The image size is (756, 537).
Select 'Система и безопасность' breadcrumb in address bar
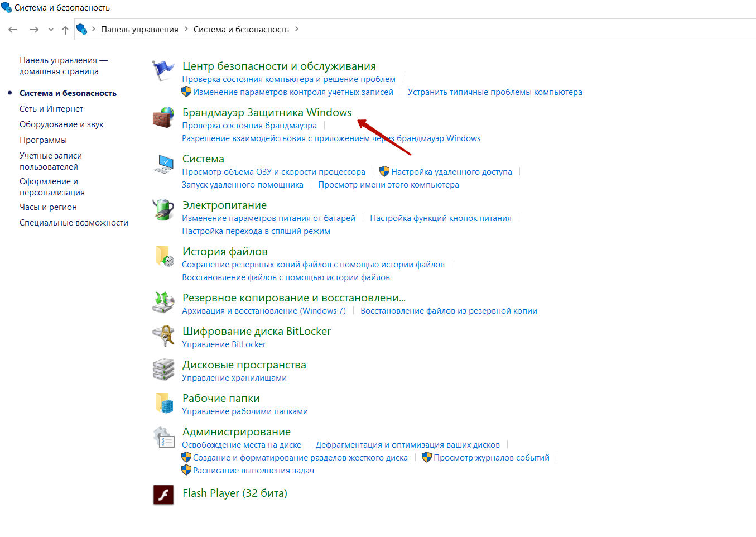(241, 30)
